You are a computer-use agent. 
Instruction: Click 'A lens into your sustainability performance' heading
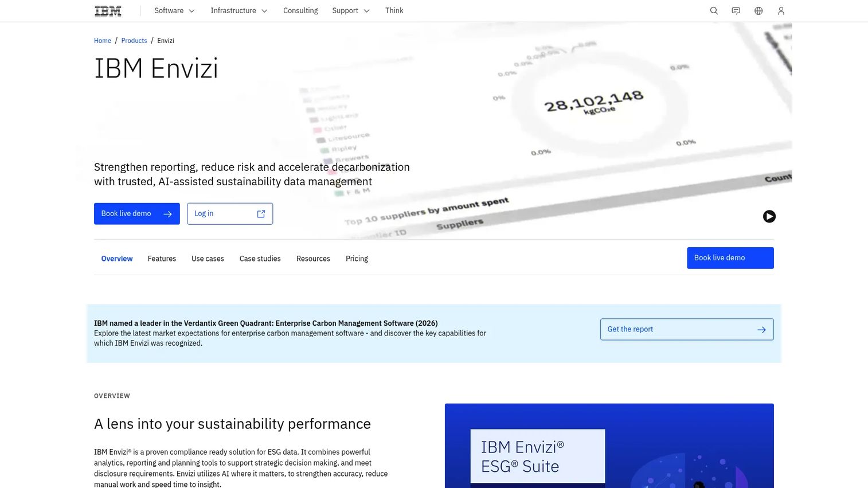pos(232,424)
